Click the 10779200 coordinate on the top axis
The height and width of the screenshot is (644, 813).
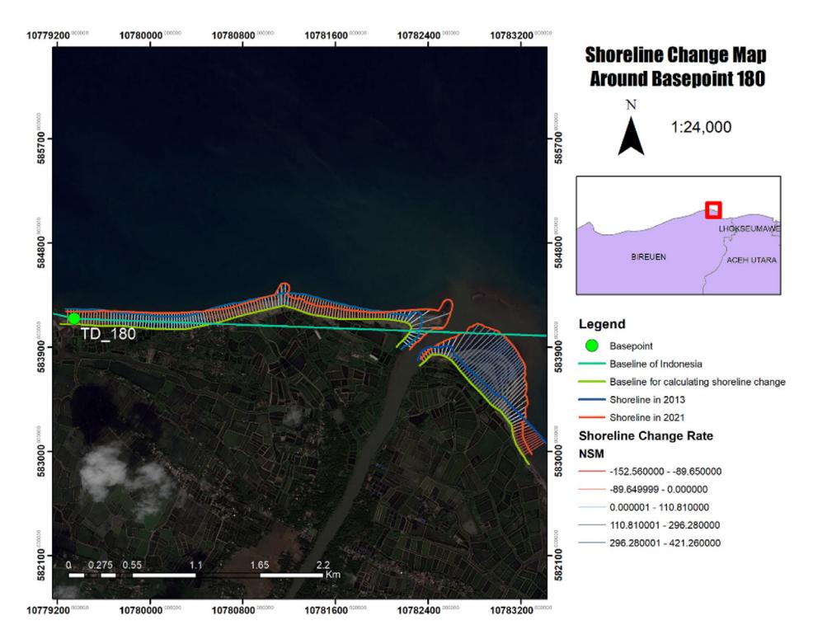(x=48, y=35)
